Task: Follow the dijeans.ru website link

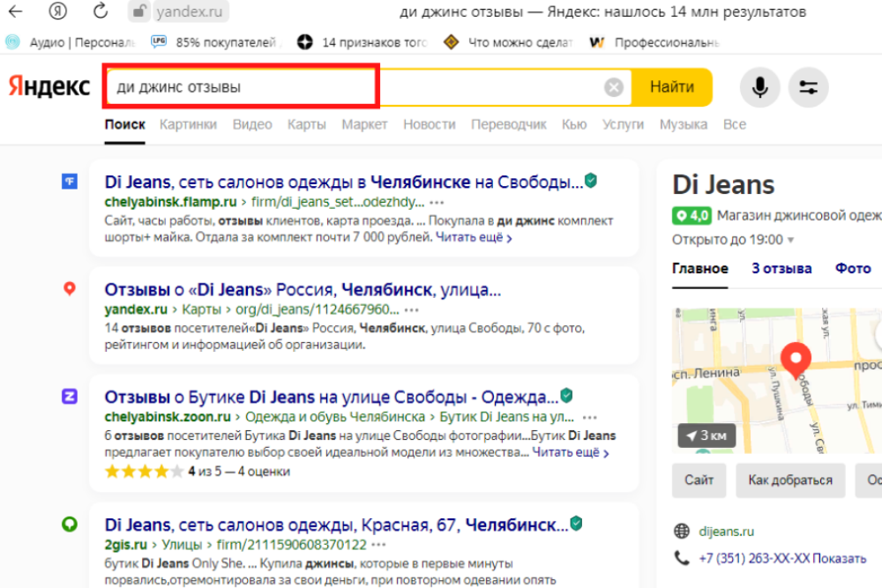Action: pyautogui.click(x=726, y=531)
